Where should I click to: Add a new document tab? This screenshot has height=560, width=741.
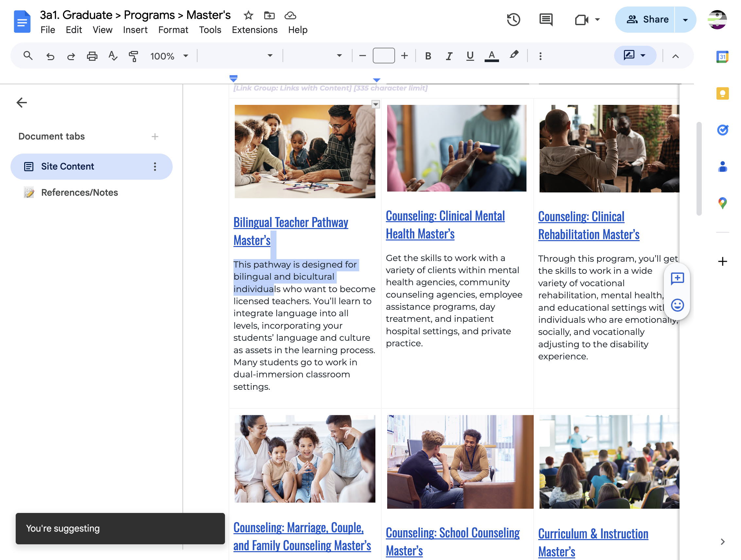(x=155, y=136)
